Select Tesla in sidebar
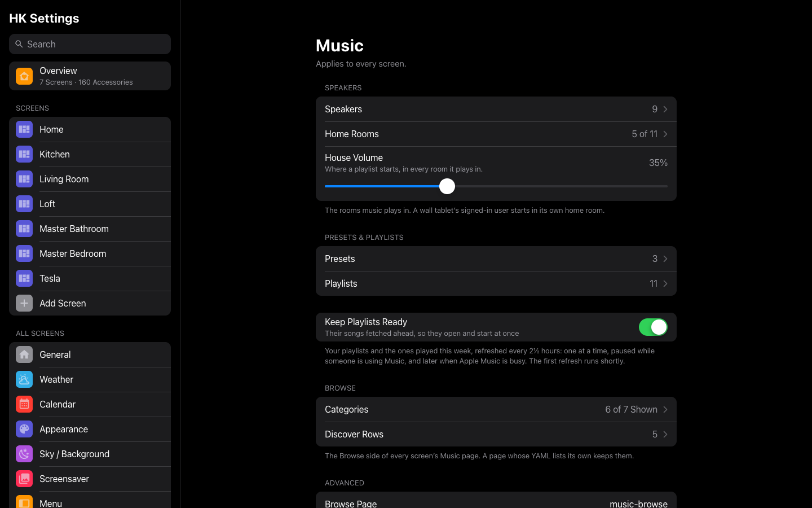812x508 pixels. coord(90,278)
